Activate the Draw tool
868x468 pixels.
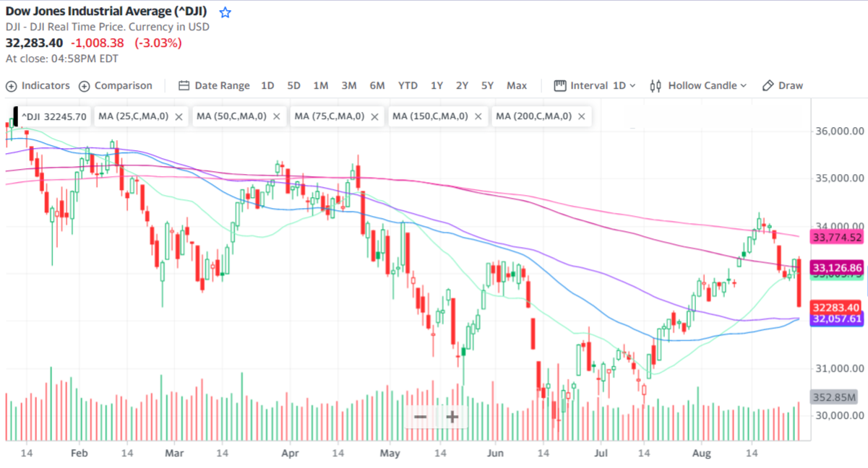click(783, 85)
